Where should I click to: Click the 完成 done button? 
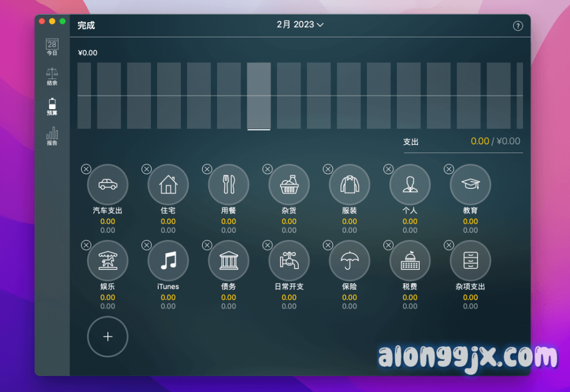(86, 25)
